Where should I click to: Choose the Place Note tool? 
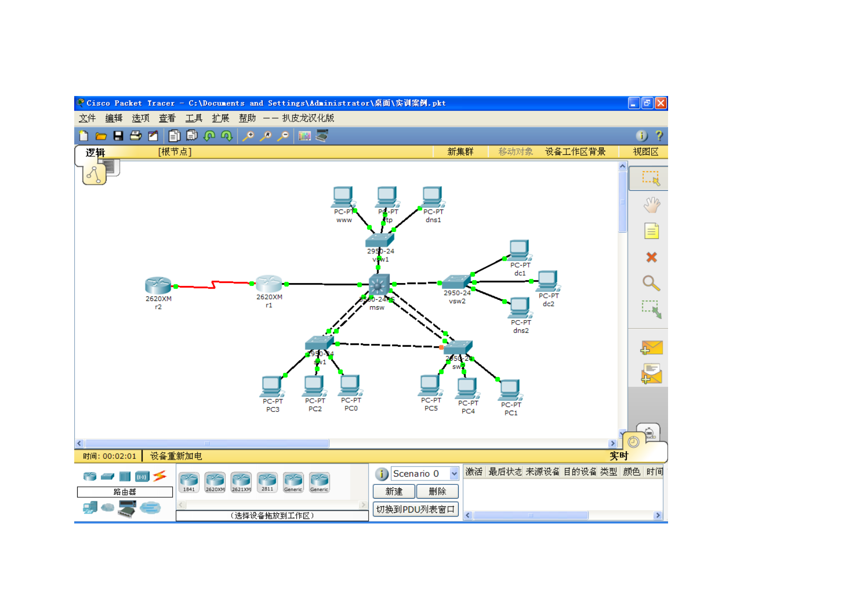(651, 231)
